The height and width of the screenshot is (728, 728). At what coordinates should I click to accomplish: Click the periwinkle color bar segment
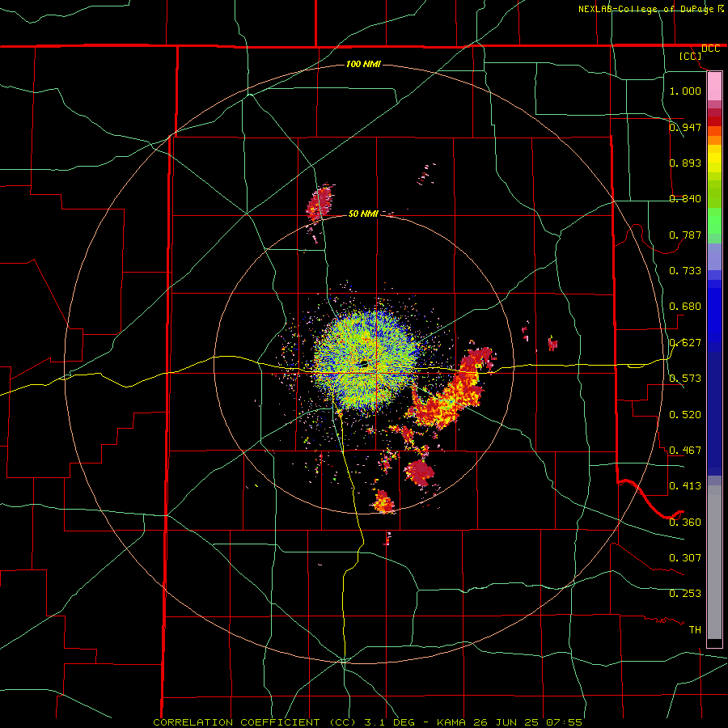[x=714, y=256]
